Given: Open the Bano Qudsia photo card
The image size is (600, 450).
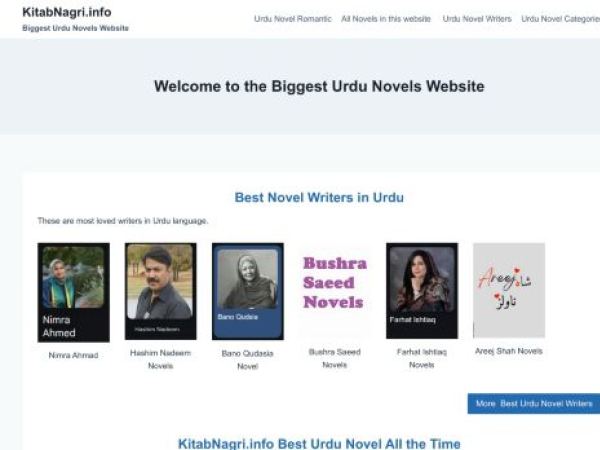Looking at the screenshot, I should pyautogui.click(x=248, y=291).
